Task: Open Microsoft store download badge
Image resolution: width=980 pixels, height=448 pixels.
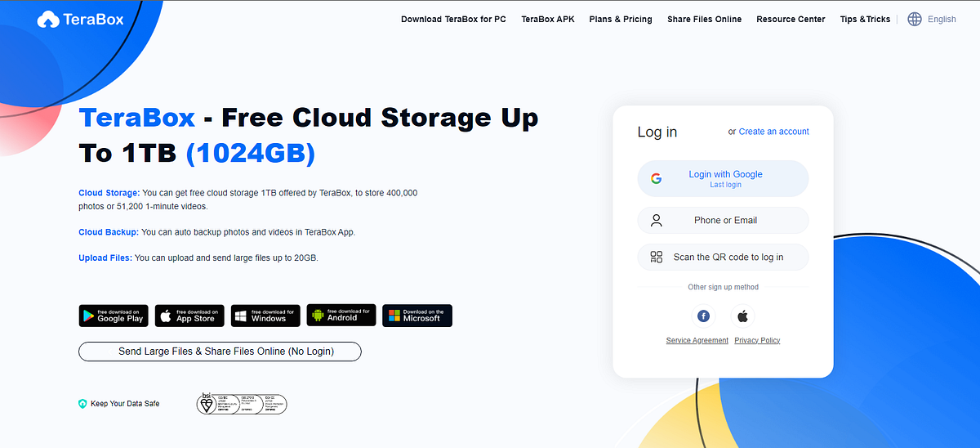Action: (417, 316)
